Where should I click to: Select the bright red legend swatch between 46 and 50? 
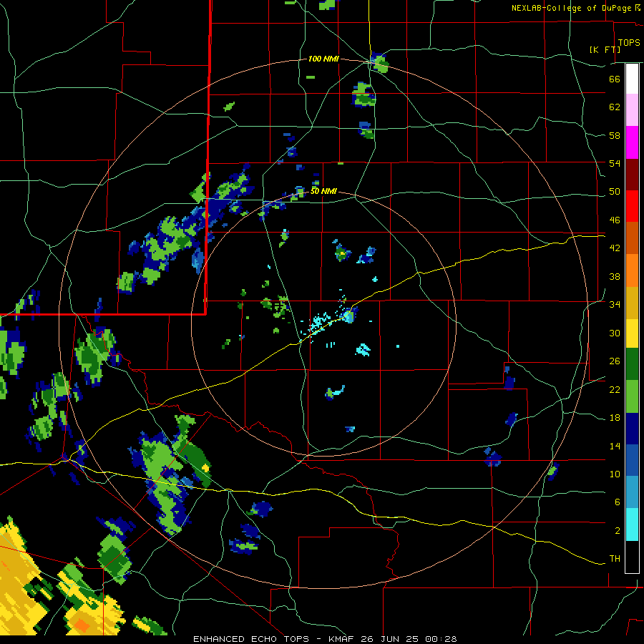click(x=632, y=206)
